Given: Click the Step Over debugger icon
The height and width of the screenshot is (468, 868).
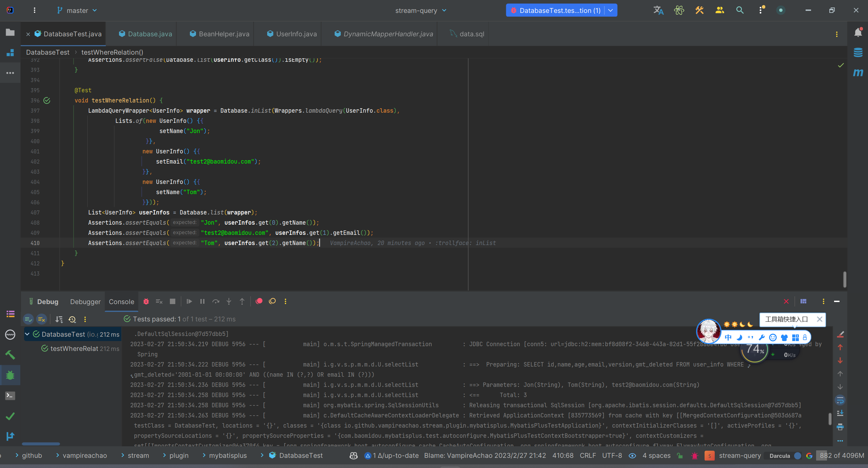Looking at the screenshot, I should click(x=216, y=301).
